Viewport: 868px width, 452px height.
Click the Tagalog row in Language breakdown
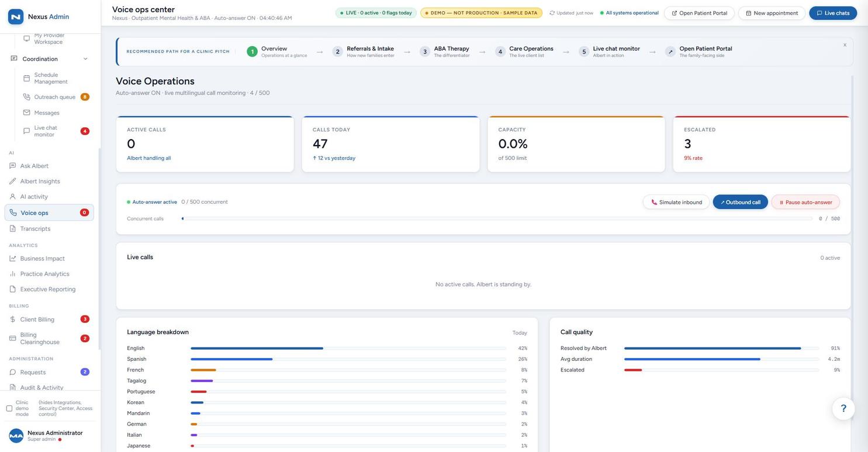click(327, 381)
